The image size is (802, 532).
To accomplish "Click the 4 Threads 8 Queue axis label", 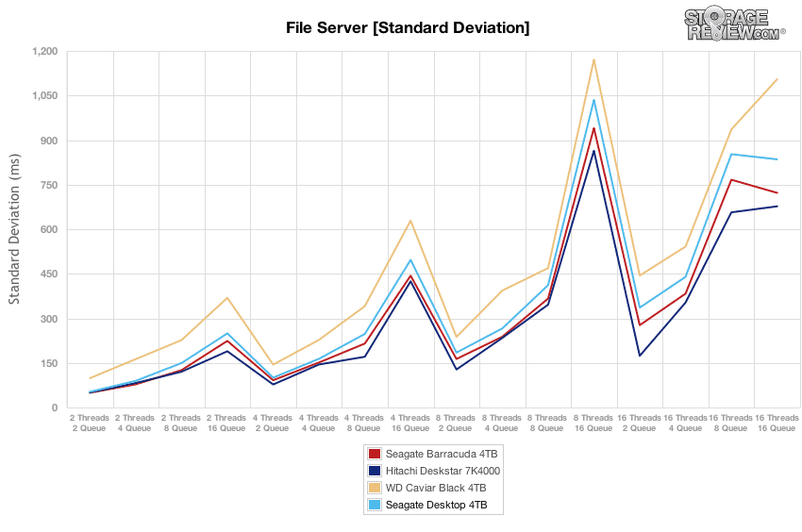I will [363, 423].
